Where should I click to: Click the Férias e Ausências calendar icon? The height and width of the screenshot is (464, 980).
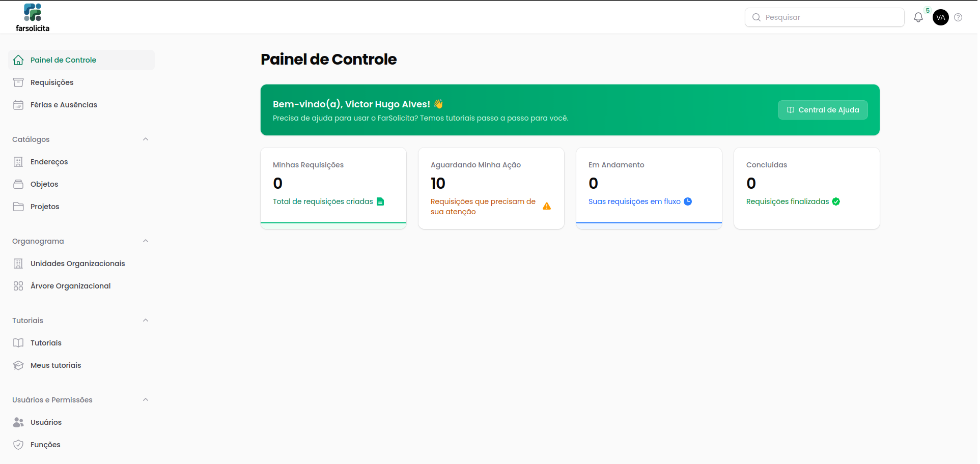pos(18,105)
